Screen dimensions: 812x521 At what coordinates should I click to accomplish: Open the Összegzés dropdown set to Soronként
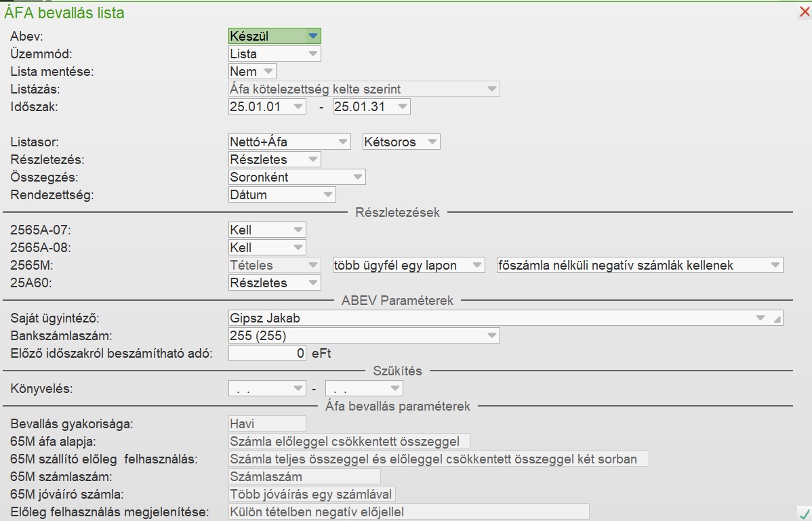297,177
